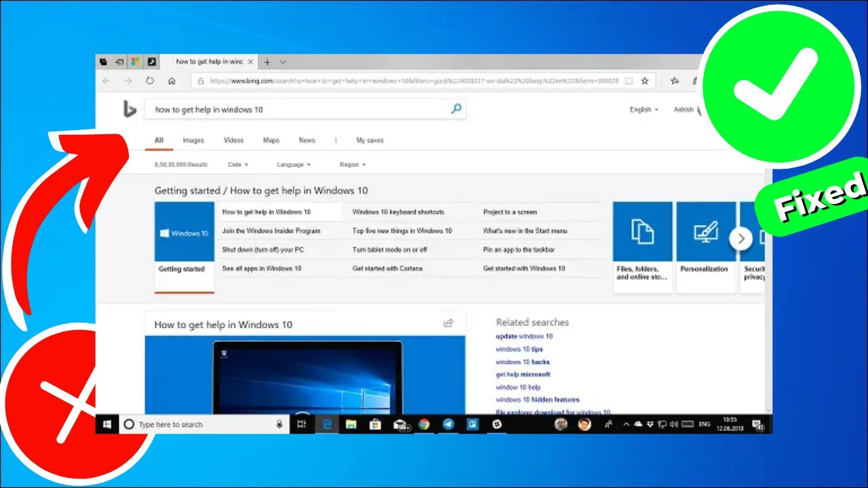Click the tabs set aside icon
This screenshot has height=488, width=868.
(104, 62)
